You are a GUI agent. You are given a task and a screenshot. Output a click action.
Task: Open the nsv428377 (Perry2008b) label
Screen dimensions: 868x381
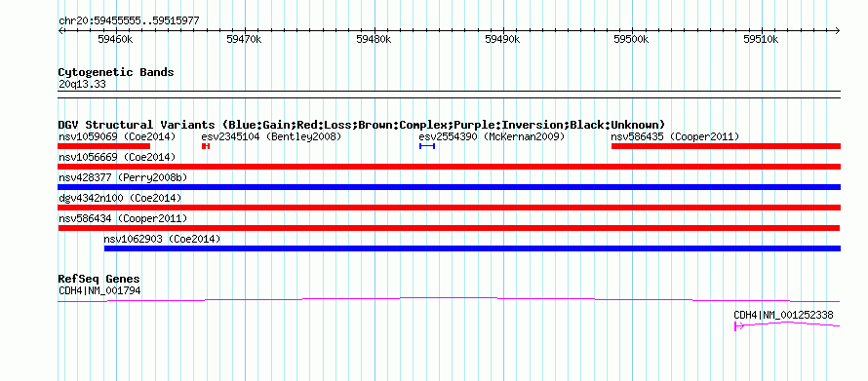tap(123, 177)
